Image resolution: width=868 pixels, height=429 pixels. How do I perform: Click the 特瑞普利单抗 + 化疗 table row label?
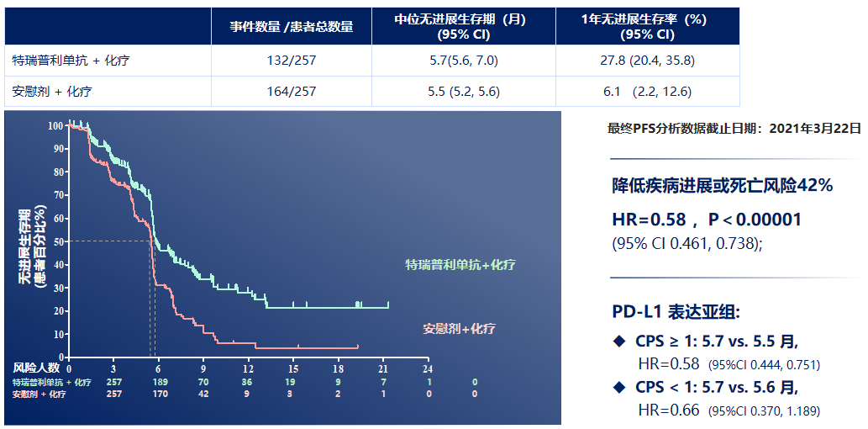(x=71, y=61)
